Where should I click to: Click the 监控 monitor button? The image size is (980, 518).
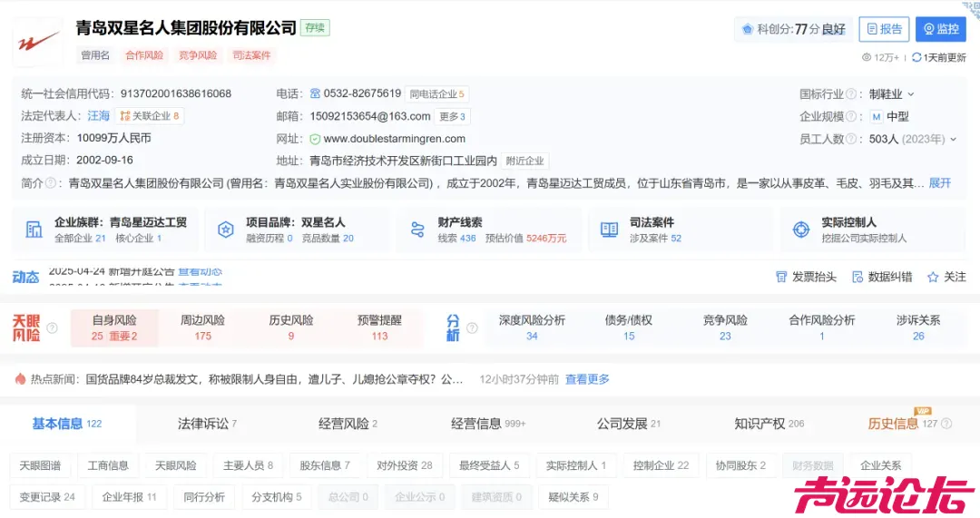pyautogui.click(x=941, y=29)
